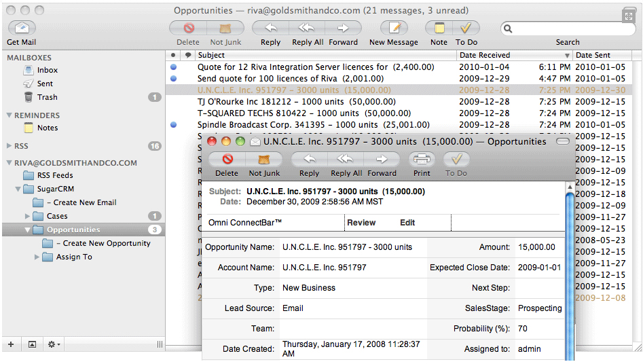Click the sort arrow on Date Received

[567, 56]
